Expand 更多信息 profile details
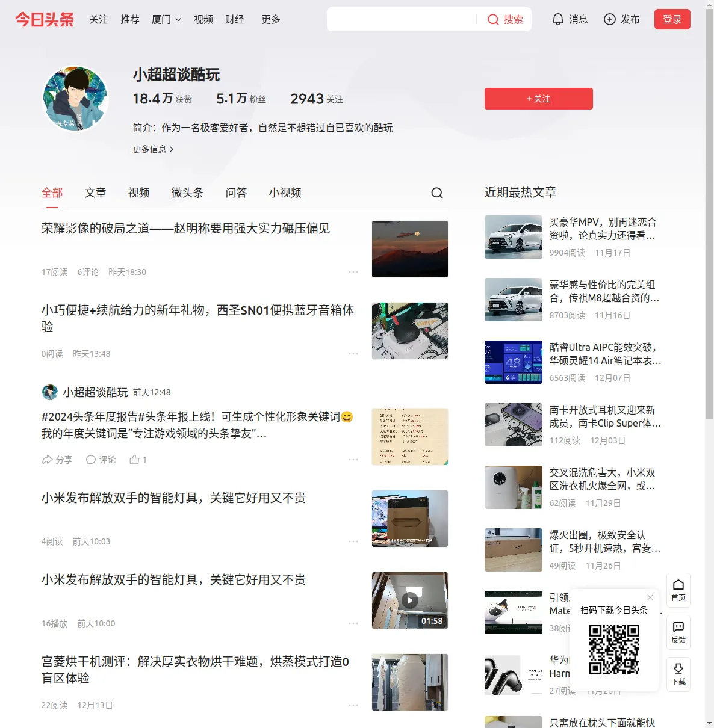Viewport: 714px width, 728px height. pyautogui.click(x=154, y=149)
